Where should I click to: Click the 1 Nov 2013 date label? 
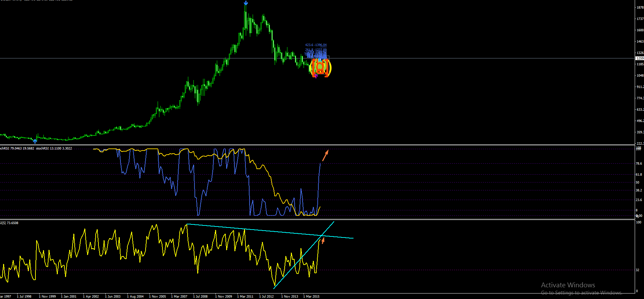click(x=290, y=296)
